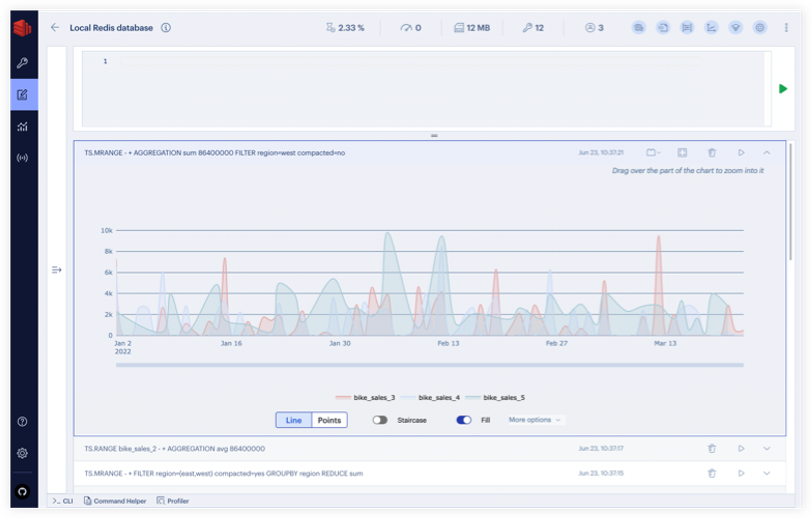Click TS.RANGE bike_sales_2 command text

pyautogui.click(x=174, y=449)
